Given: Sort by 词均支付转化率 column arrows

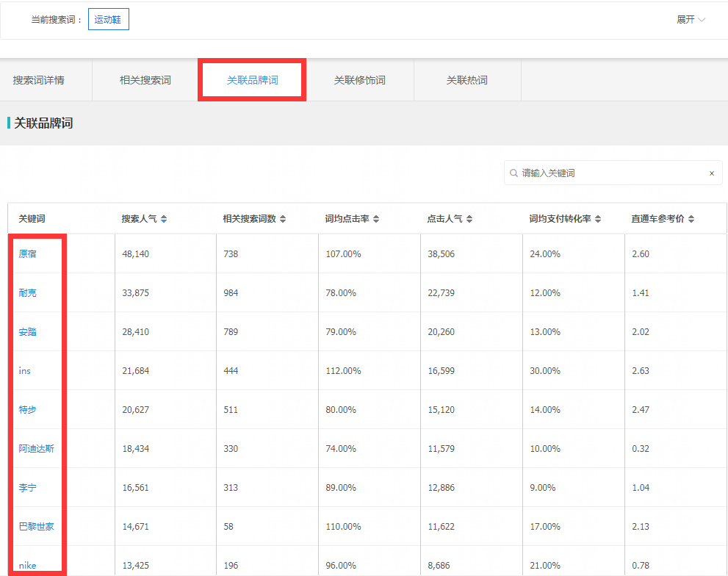Looking at the screenshot, I should (598, 219).
